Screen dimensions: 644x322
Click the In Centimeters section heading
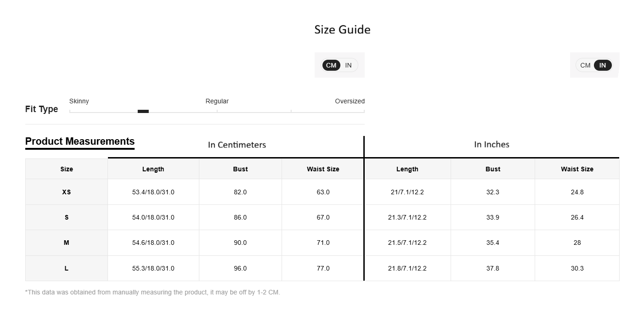click(237, 145)
